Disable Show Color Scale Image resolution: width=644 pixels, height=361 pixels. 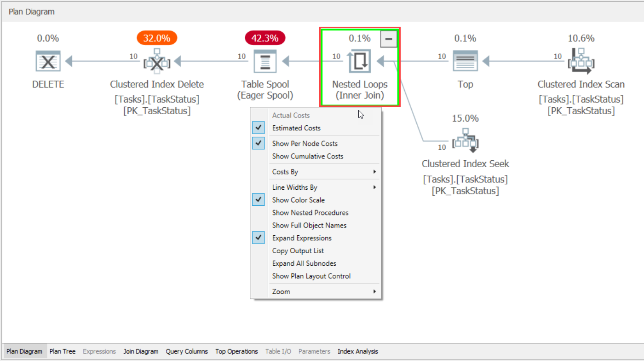[x=316, y=200]
